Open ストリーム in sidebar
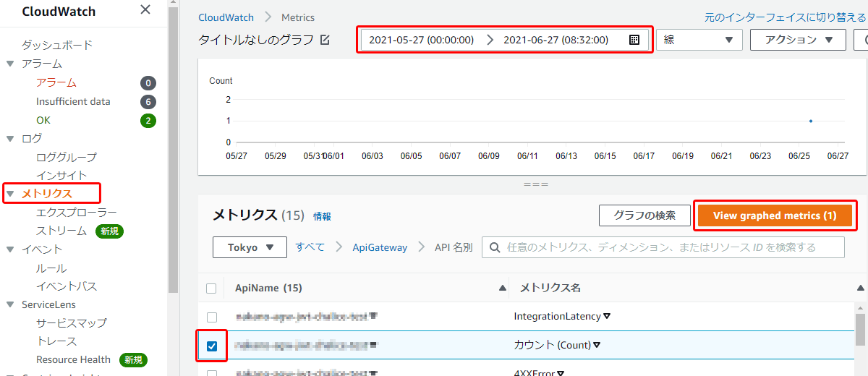 coord(61,231)
